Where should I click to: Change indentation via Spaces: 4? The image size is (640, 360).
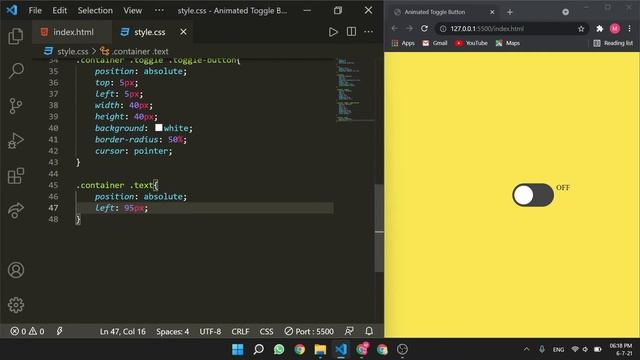tap(172, 331)
